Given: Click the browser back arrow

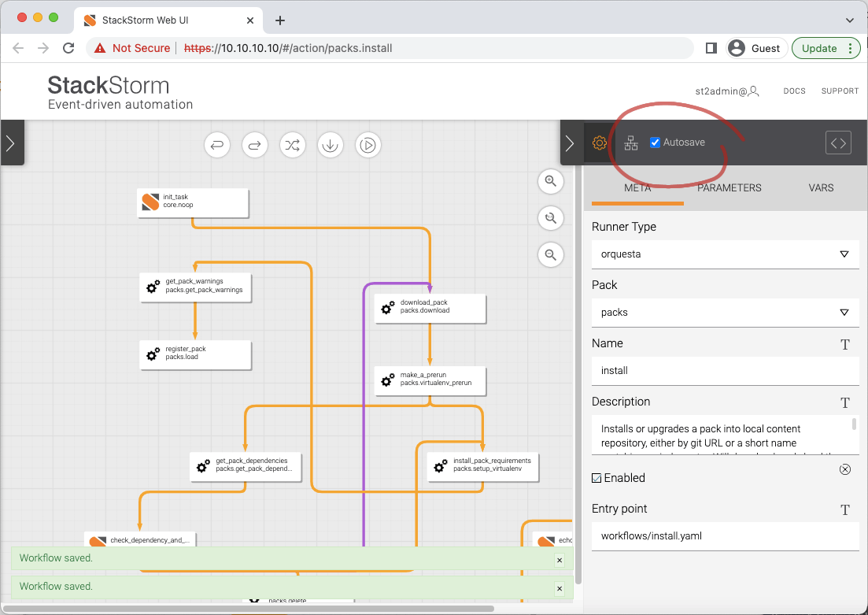Looking at the screenshot, I should (x=18, y=48).
